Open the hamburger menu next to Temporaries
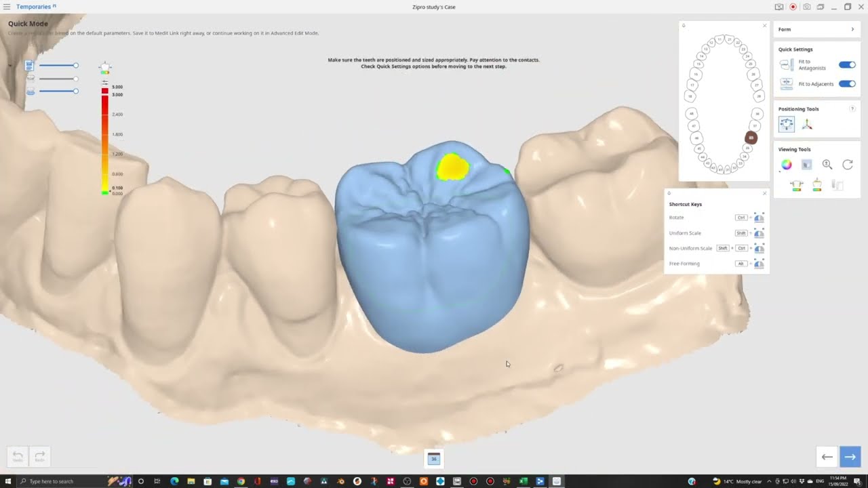The image size is (868, 488). click(x=7, y=7)
